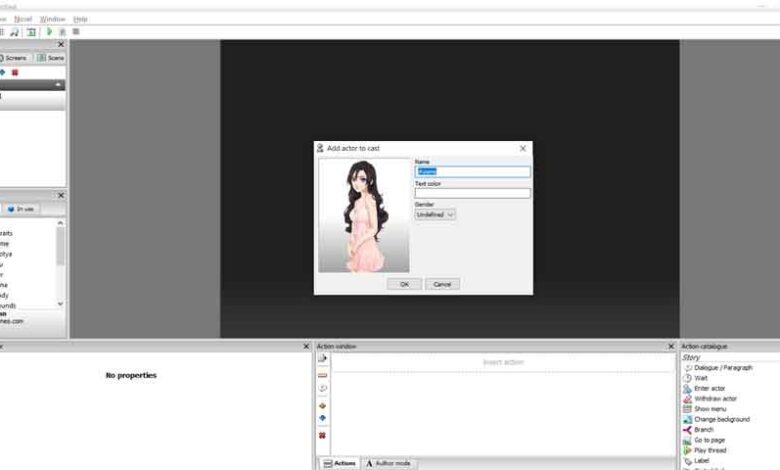Image resolution: width=780 pixels, height=470 pixels.
Task: Click red delete icon in Action window
Action: click(x=322, y=436)
